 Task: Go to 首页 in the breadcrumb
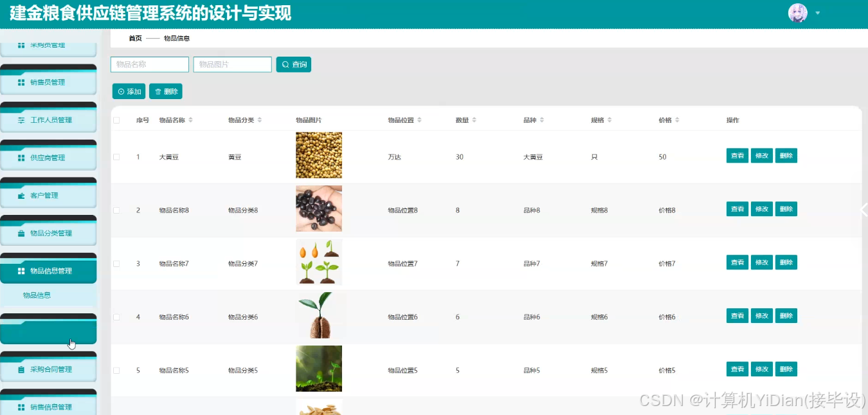click(x=135, y=39)
